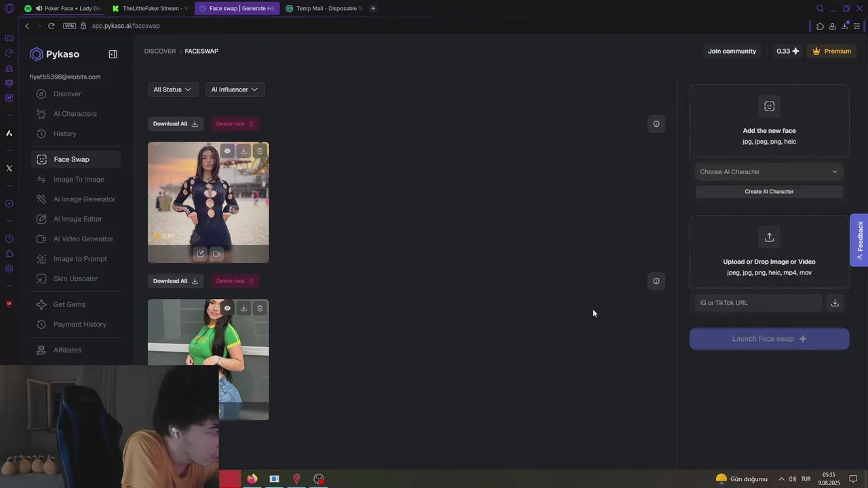Screen dimensions: 868x488
Task: Click info icon of second task
Action: pyautogui.click(x=656, y=281)
